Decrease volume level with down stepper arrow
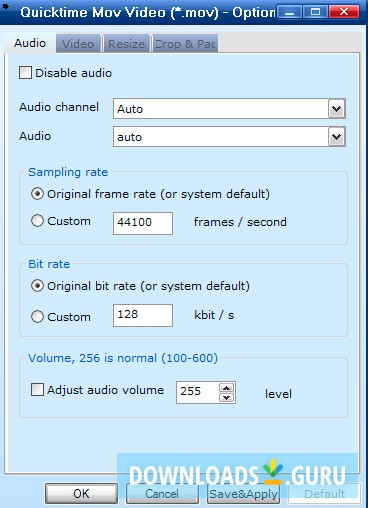 [x=227, y=397]
